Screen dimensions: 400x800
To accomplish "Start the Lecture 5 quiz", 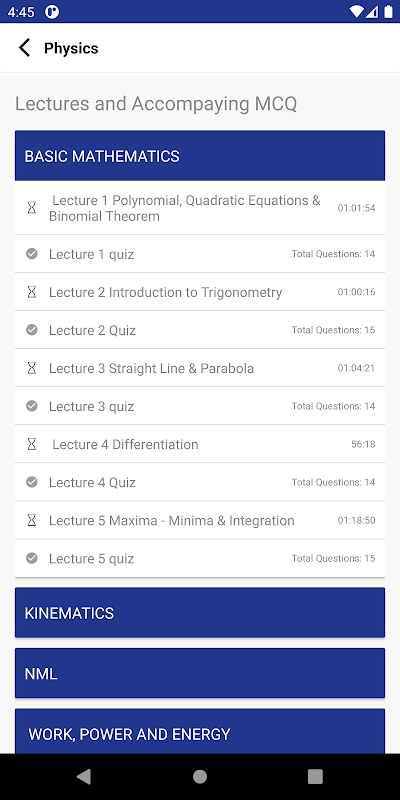I will (x=200, y=559).
